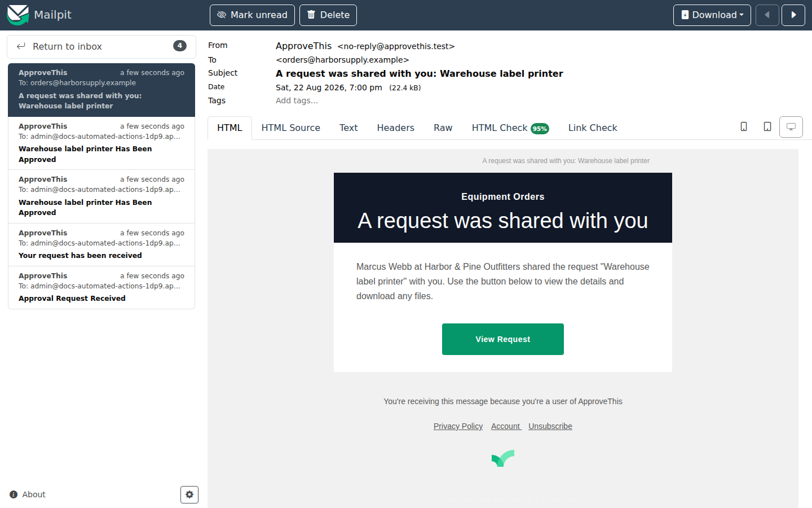The image size is (812, 508).
Task: Open message 'Your request has been received'
Action: pos(101,245)
